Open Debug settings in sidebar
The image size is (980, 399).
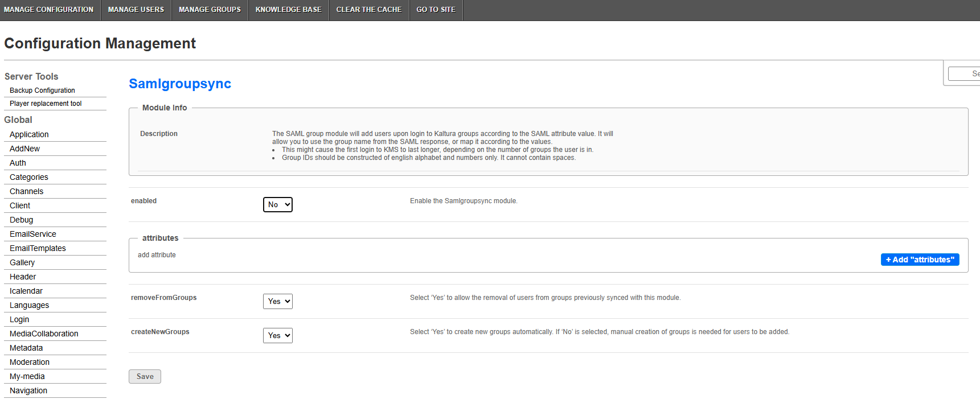(21, 220)
